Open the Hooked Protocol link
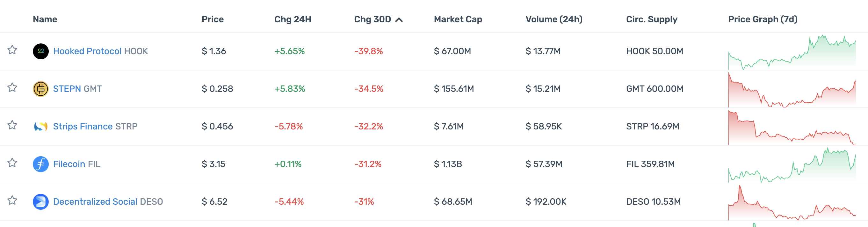 point(87,51)
